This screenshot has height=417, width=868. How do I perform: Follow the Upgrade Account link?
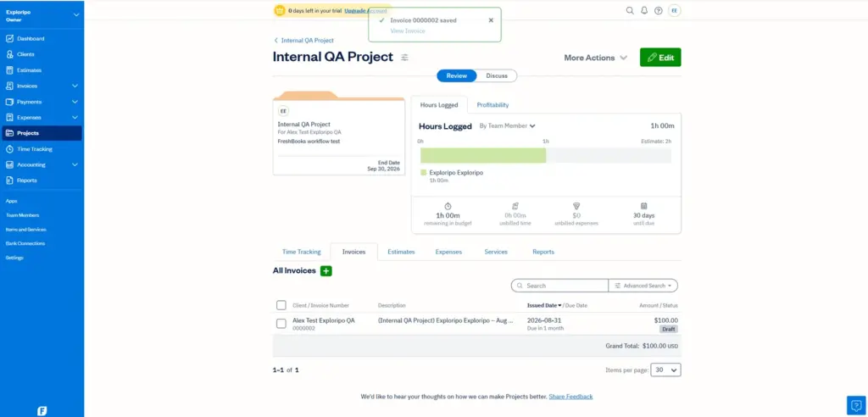tap(365, 10)
